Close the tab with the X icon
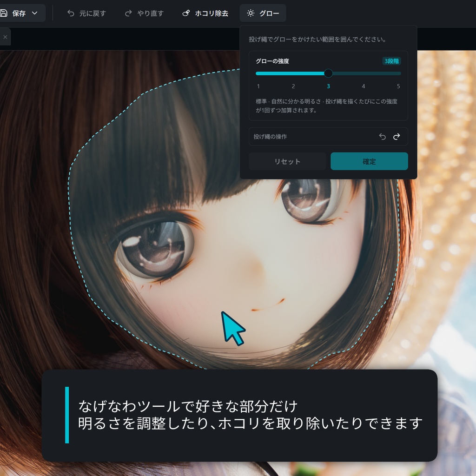Viewport: 476px width, 476px height. 5,37
